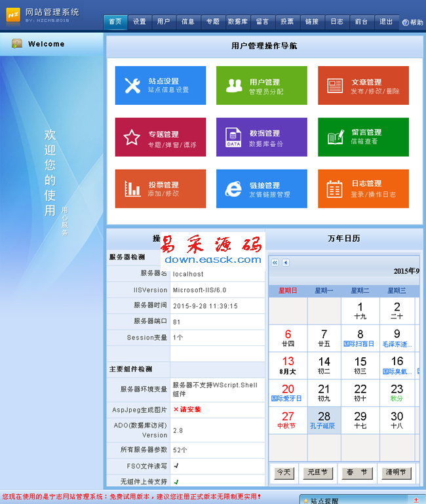Click the 今天 calendar button
The image size is (426, 504).
284,473
